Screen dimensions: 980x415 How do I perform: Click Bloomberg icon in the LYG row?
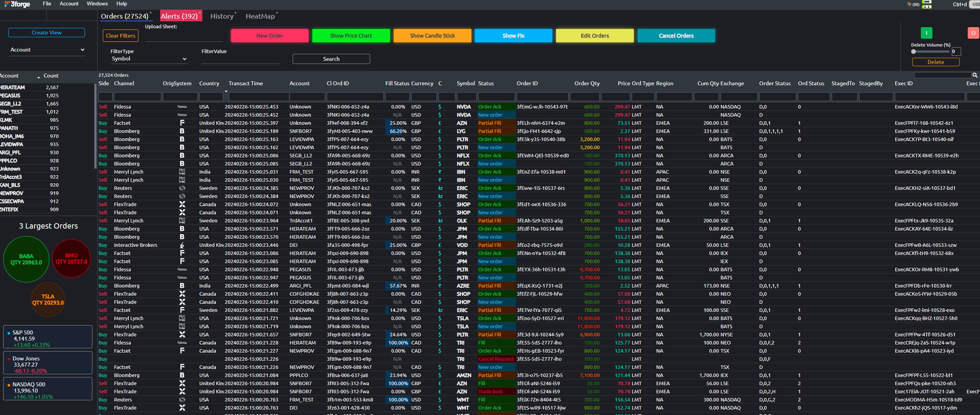(x=182, y=131)
